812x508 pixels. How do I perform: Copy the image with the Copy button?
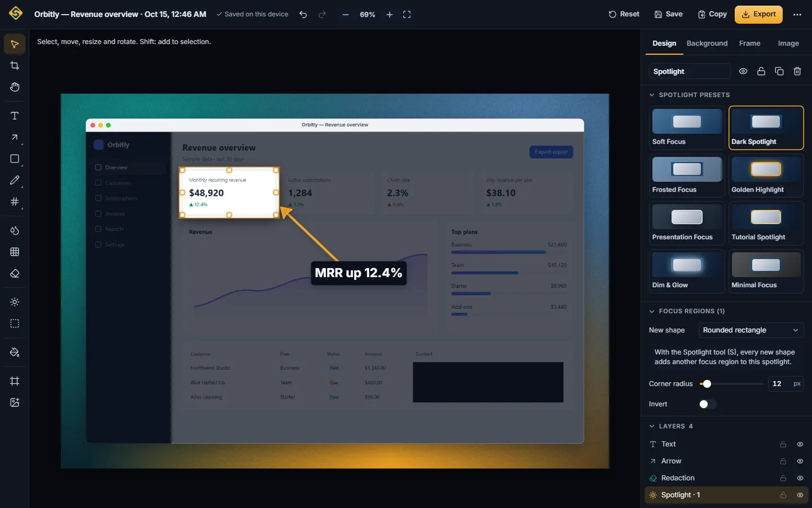tap(712, 14)
